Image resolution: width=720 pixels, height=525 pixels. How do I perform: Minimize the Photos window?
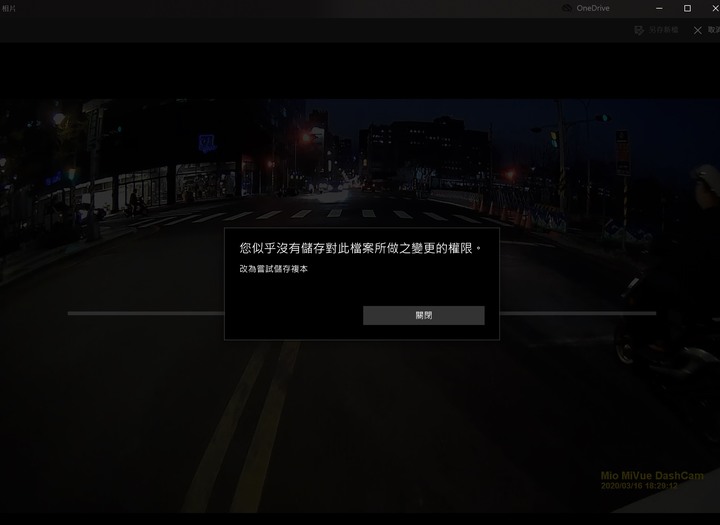tap(659, 8)
